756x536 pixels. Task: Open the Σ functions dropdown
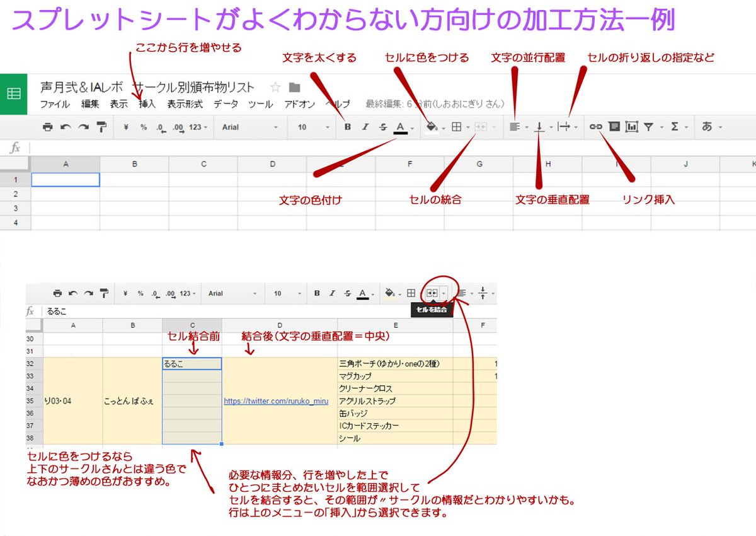pos(679,127)
